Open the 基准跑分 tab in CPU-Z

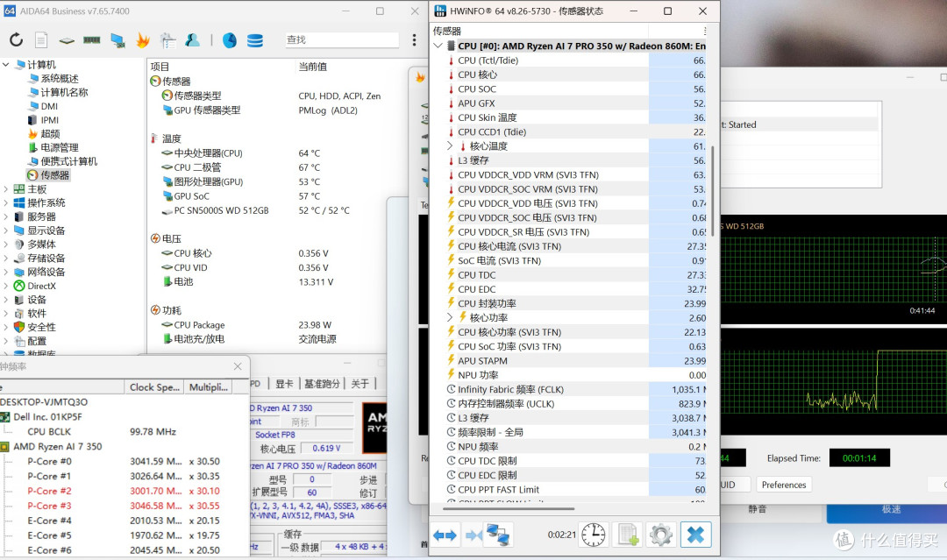(322, 384)
